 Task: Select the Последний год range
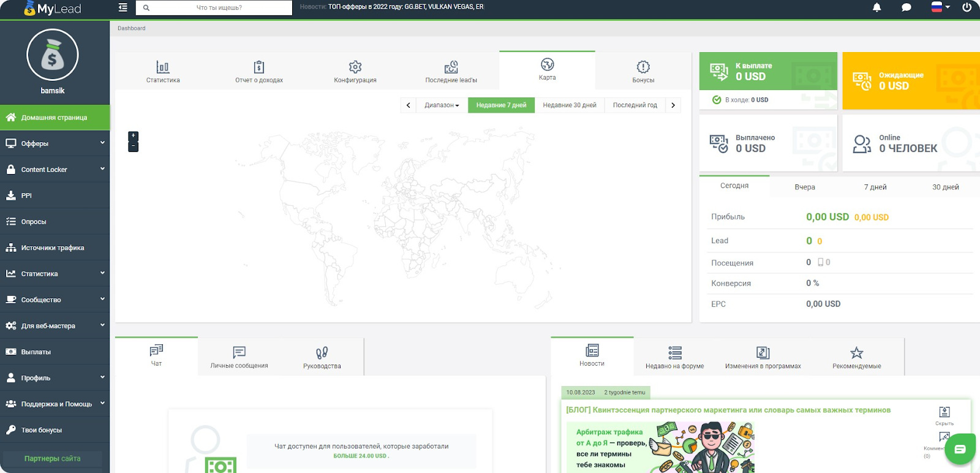pyautogui.click(x=635, y=105)
